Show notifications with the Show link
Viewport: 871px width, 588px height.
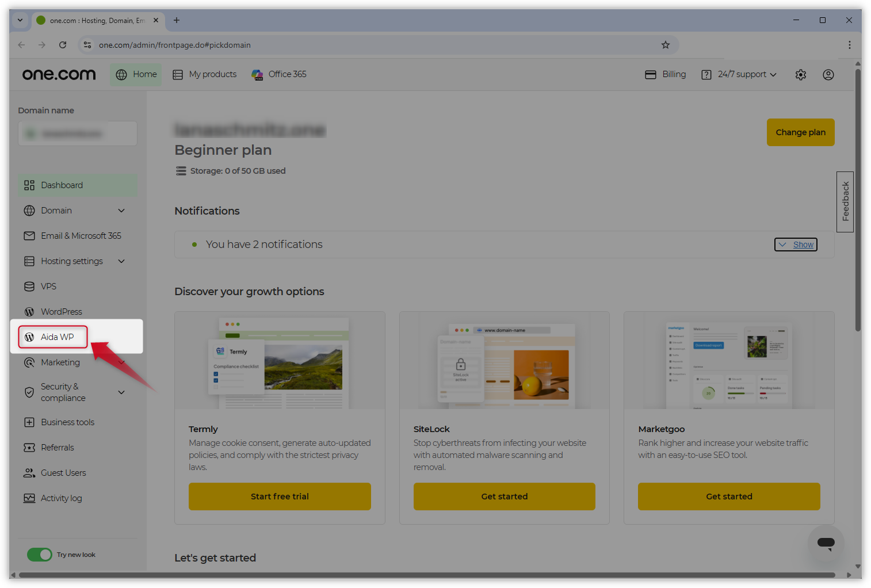(x=796, y=245)
